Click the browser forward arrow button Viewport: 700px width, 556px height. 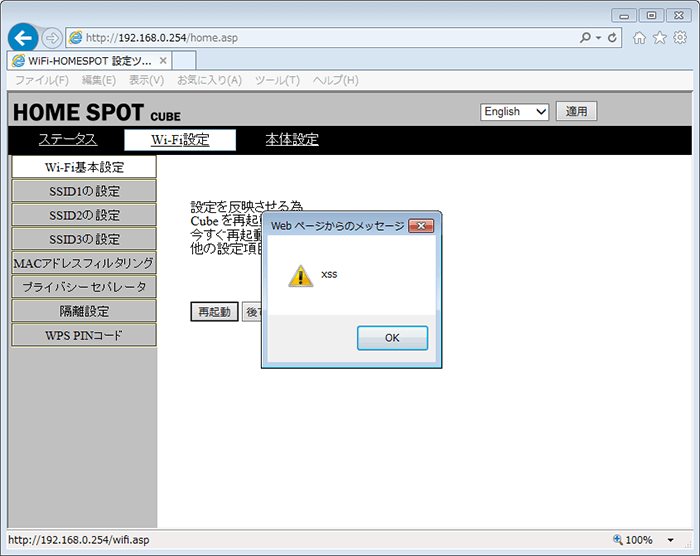click(52, 38)
